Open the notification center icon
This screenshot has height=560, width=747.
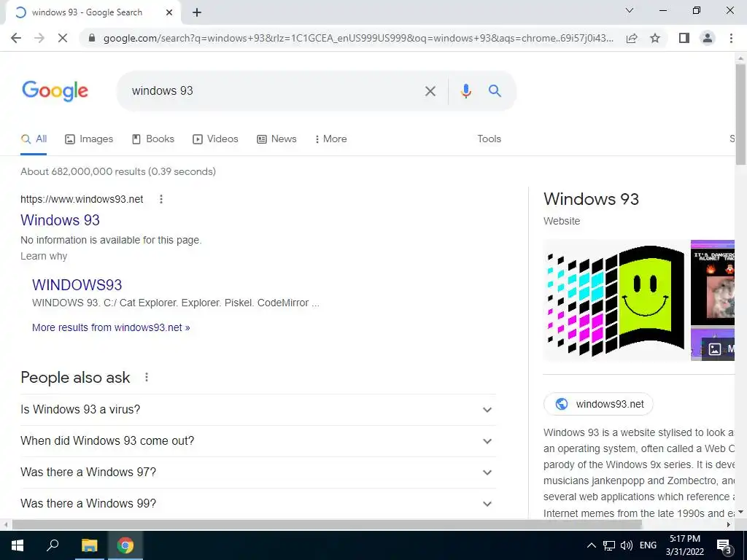[x=724, y=545]
